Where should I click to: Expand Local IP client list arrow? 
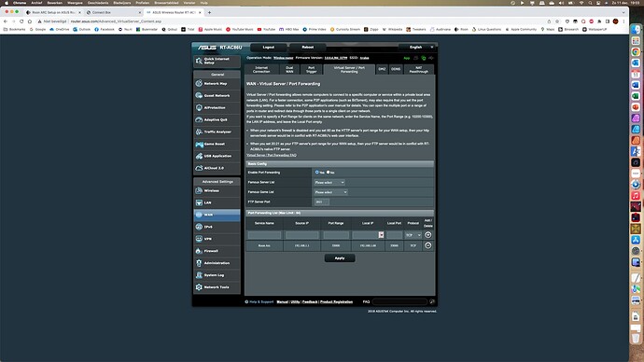[381, 235]
